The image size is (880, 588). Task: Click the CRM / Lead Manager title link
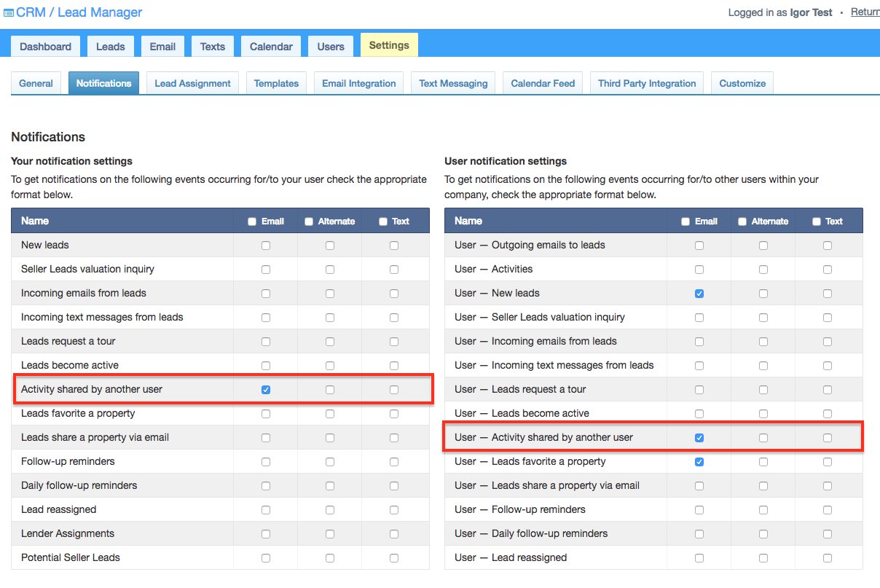click(x=79, y=12)
